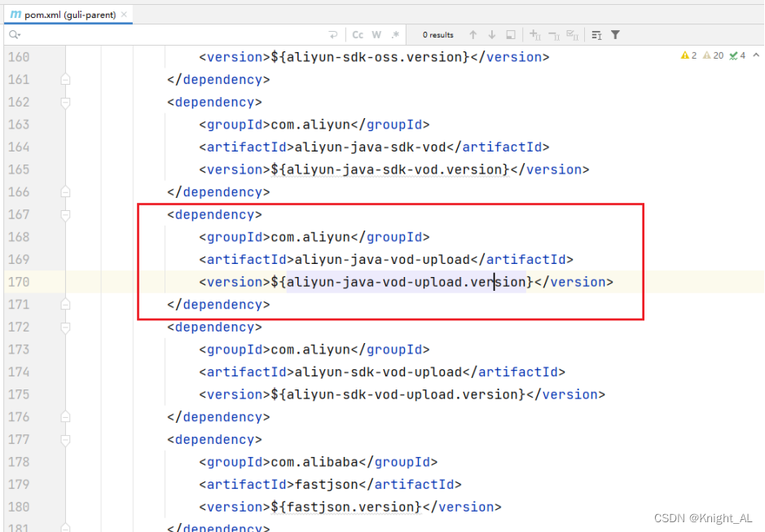The width and height of the screenshot is (765, 532).
Task: Fold marker at closing tag line 176
Action: click(65, 417)
